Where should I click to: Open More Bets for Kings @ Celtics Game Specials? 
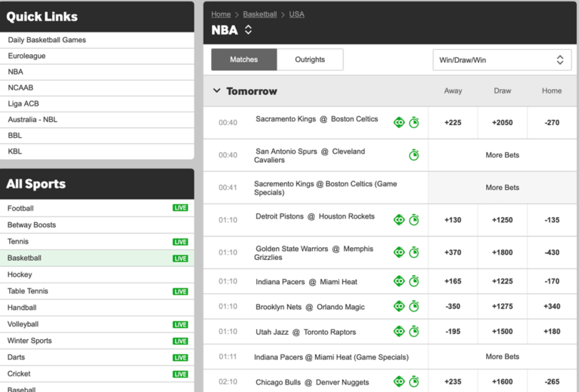[x=502, y=188]
